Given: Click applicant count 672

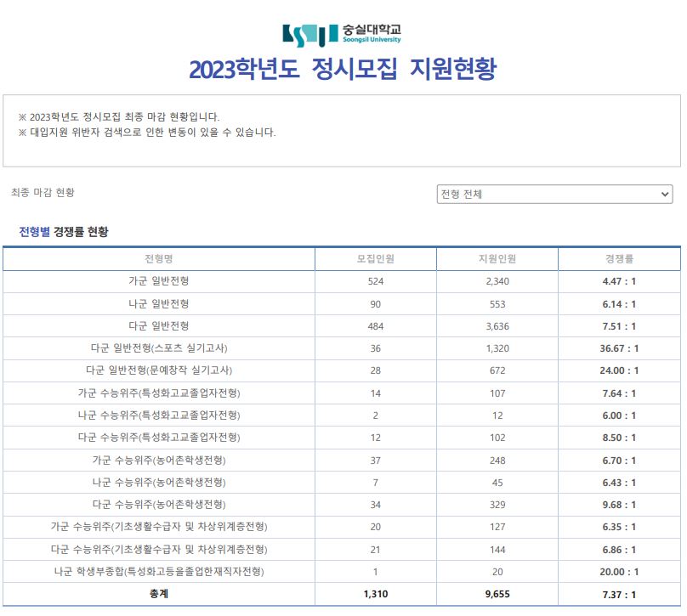Looking at the screenshot, I should click(x=497, y=370).
